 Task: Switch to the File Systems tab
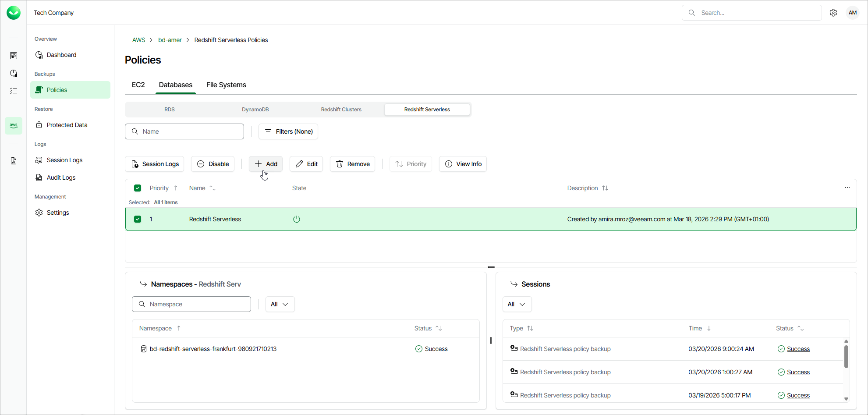(x=226, y=85)
